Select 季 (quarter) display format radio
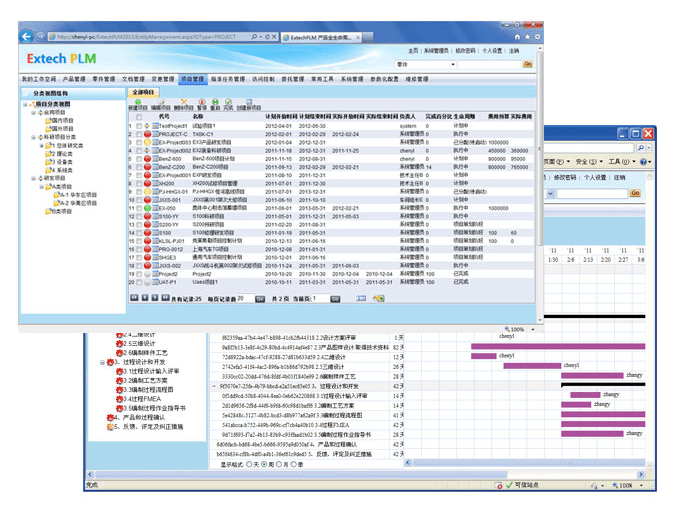This screenshot has height=510, width=699. (x=294, y=464)
